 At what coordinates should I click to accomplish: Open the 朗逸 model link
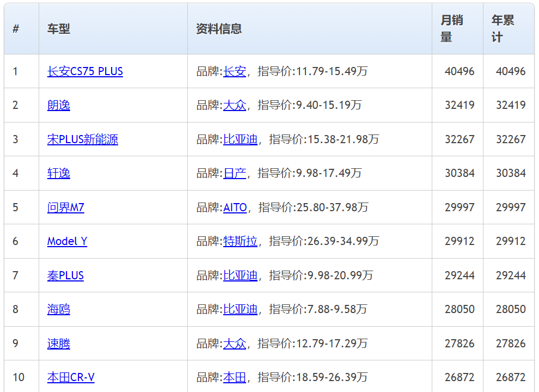58,105
